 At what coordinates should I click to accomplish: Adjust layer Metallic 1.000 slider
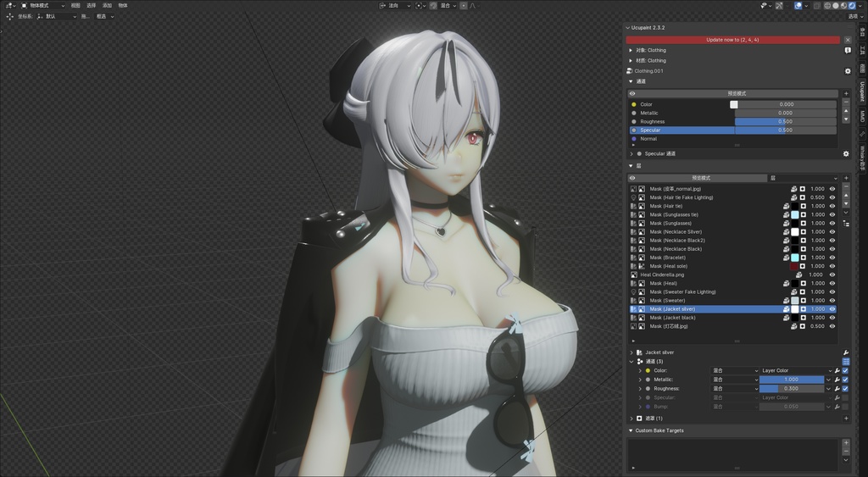[792, 380]
